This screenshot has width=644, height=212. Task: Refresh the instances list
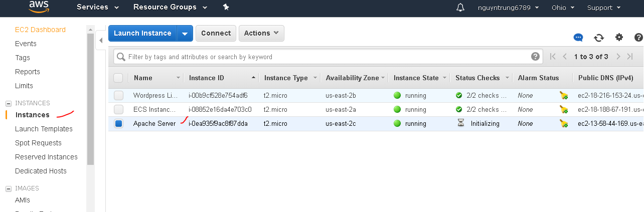click(x=599, y=38)
